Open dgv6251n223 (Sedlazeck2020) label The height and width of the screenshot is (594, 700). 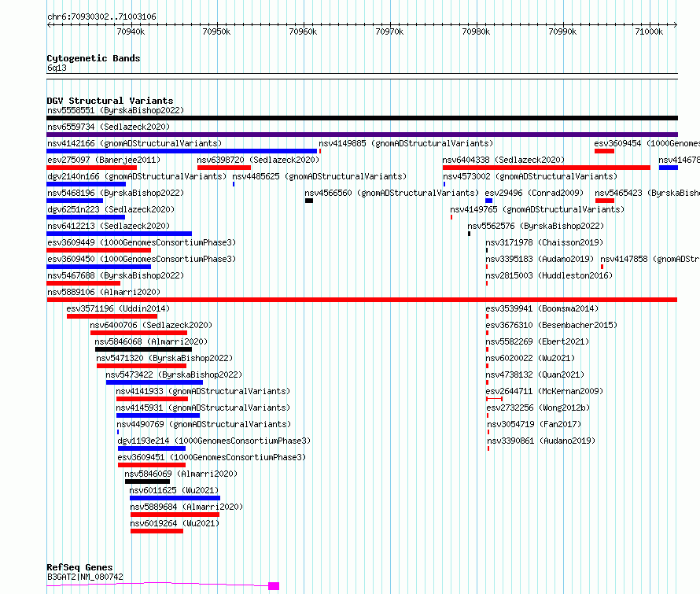pyautogui.click(x=111, y=209)
